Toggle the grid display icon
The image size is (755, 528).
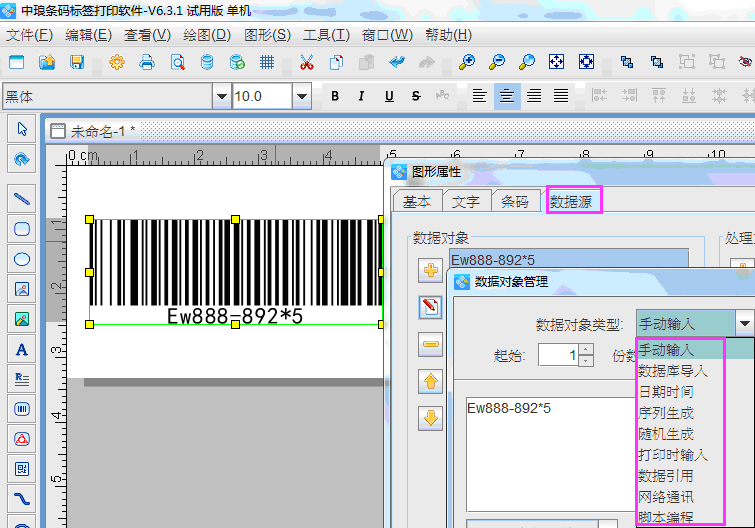(x=267, y=62)
